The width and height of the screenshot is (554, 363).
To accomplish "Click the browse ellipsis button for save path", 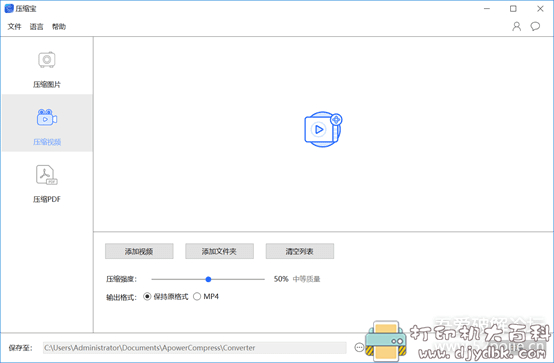I will click(x=359, y=348).
